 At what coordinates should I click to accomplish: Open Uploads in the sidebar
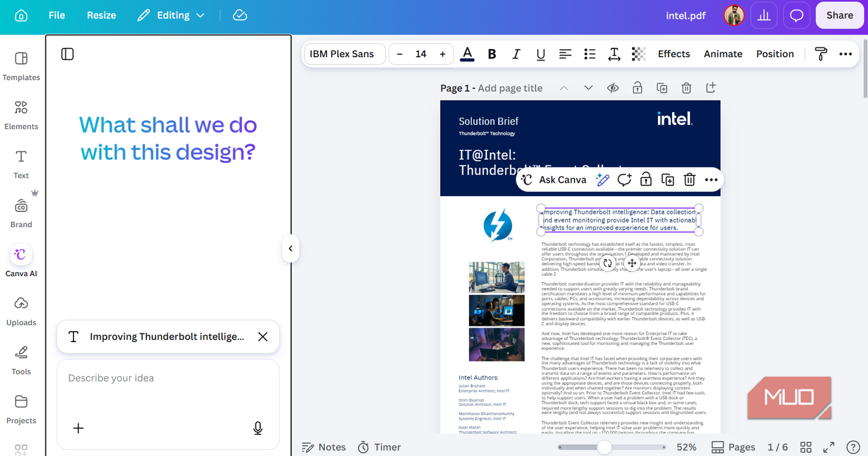pyautogui.click(x=21, y=311)
